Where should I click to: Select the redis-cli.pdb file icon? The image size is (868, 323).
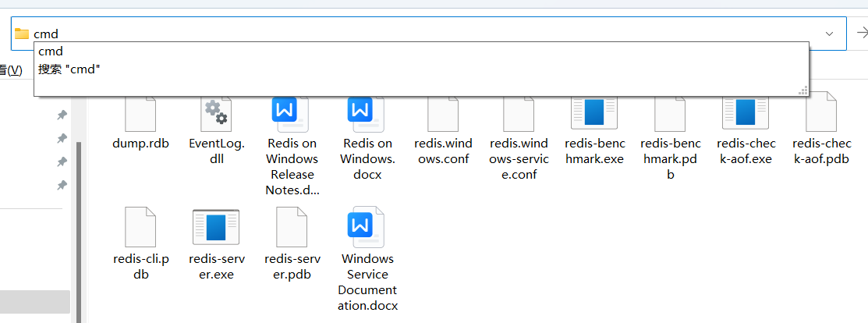point(140,227)
